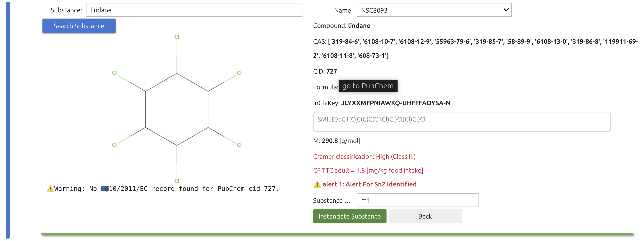Click the Back button
644x241 pixels.
pyautogui.click(x=425, y=216)
